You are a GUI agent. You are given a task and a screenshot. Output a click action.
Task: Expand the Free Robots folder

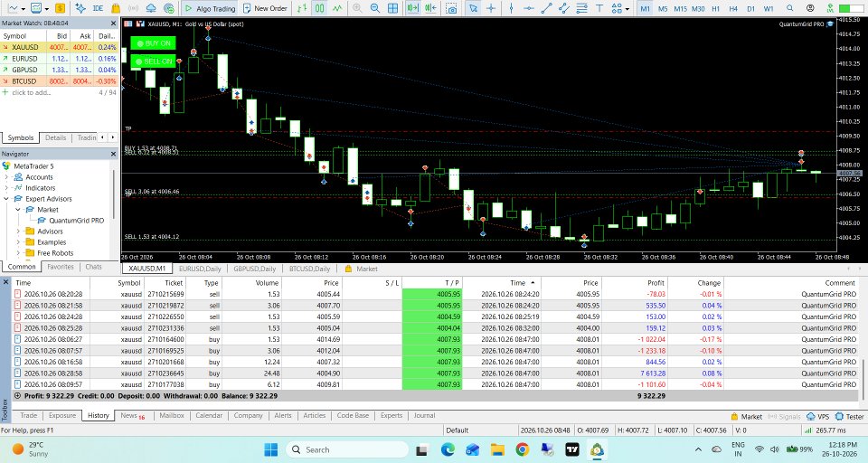click(x=18, y=253)
